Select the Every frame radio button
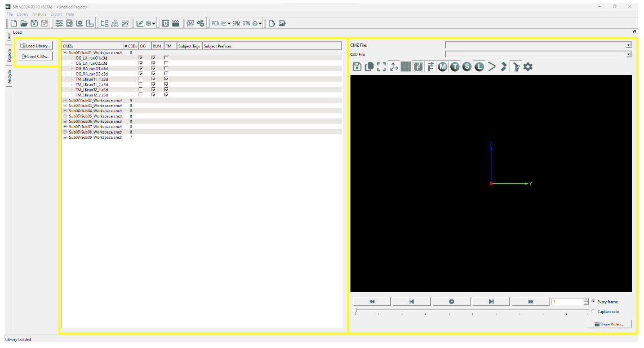 click(x=593, y=302)
